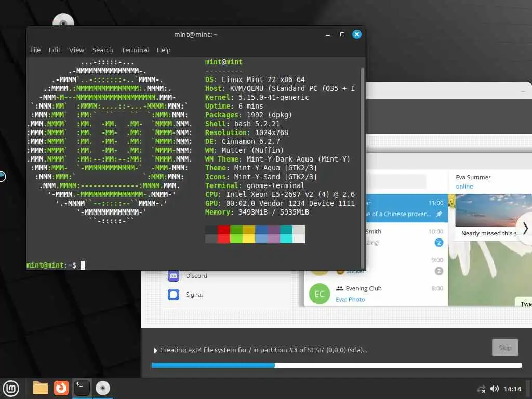This screenshot has height=399, width=532.
Task: Click the Discord icon in slideshow
Action: (174, 276)
